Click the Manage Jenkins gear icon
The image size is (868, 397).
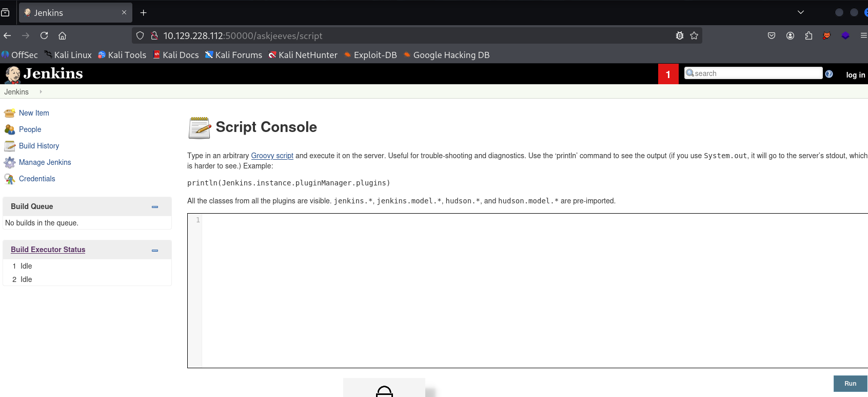pos(9,162)
